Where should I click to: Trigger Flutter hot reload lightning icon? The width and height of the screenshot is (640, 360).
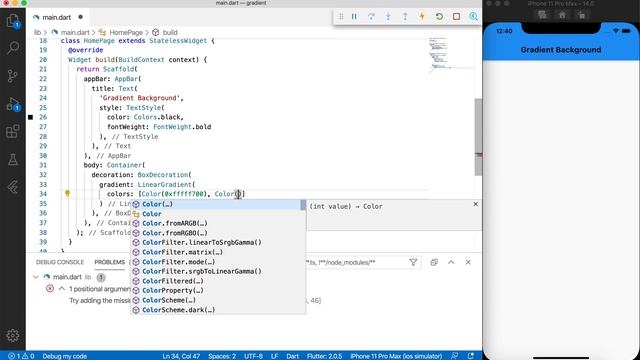click(422, 17)
